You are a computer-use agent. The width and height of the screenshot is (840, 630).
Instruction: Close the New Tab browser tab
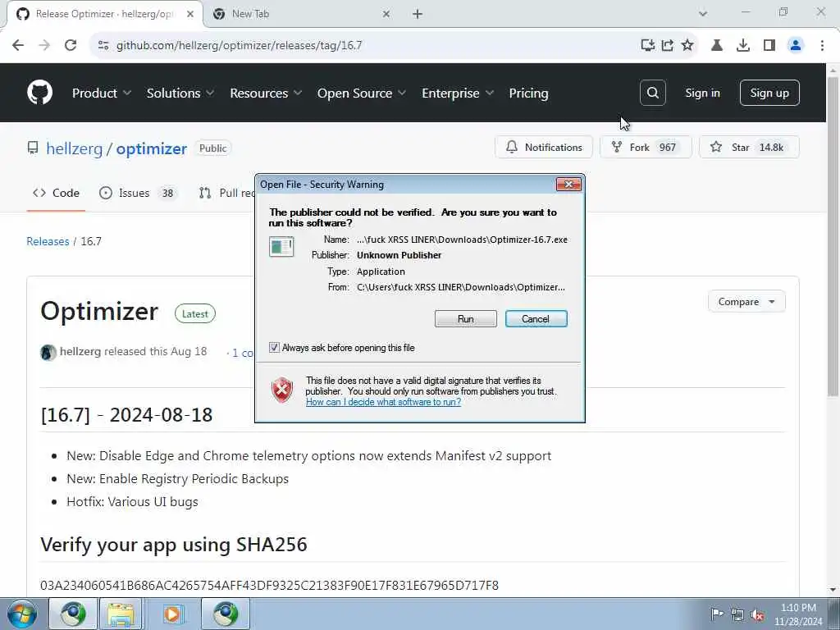pyautogui.click(x=386, y=14)
